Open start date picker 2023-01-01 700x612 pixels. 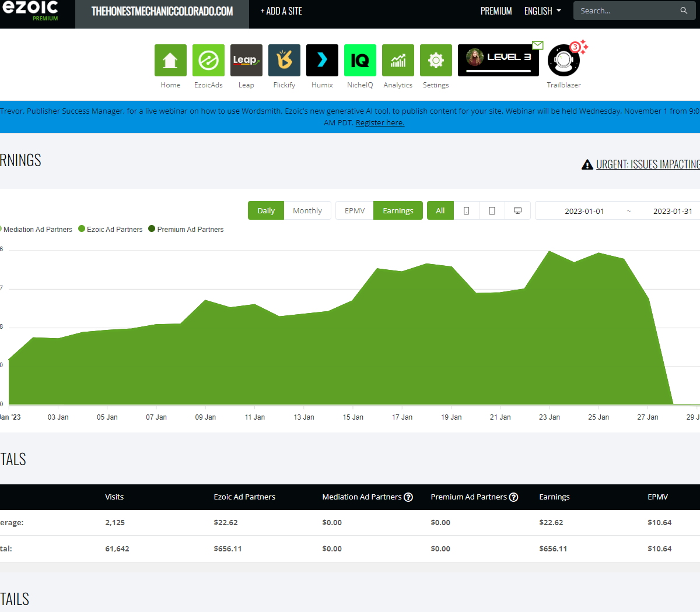(x=584, y=211)
